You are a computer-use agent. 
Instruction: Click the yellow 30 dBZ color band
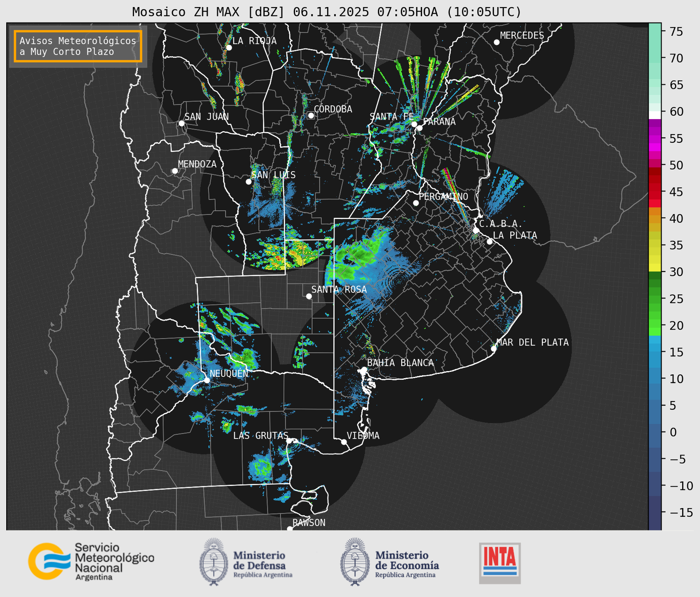(654, 268)
